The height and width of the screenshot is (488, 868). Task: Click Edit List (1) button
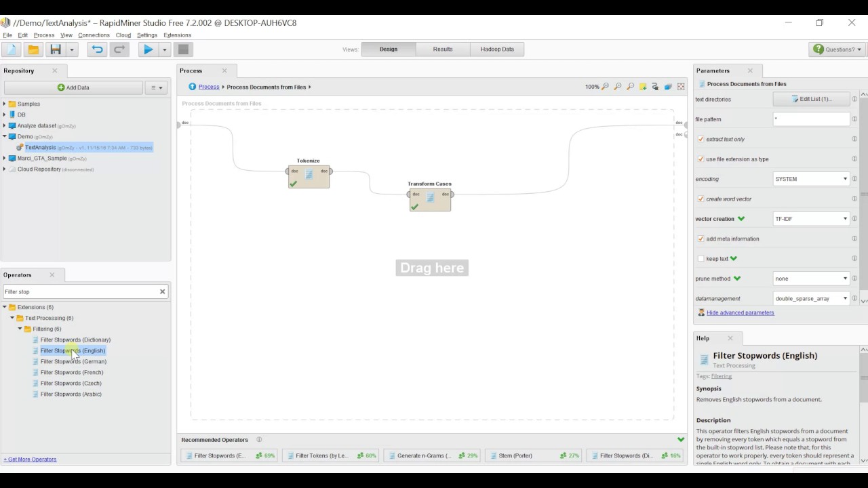coord(811,99)
